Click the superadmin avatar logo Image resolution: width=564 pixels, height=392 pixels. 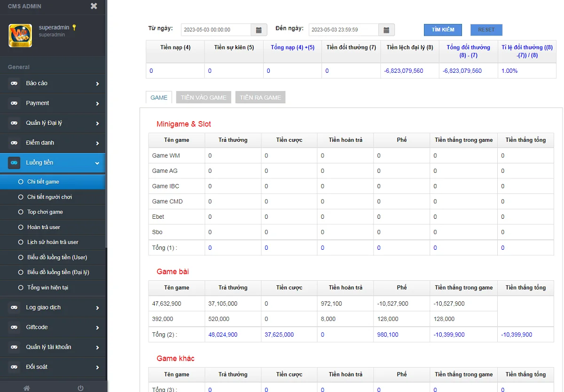pyautogui.click(x=20, y=35)
